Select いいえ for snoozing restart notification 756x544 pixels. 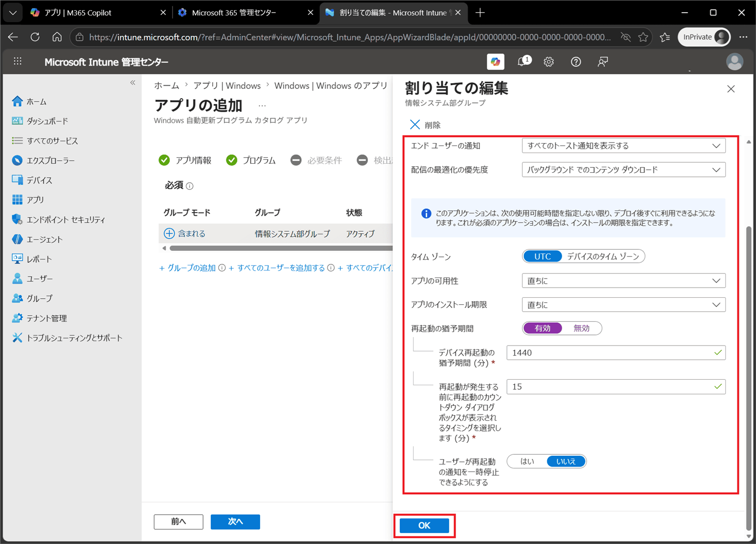coord(566,461)
